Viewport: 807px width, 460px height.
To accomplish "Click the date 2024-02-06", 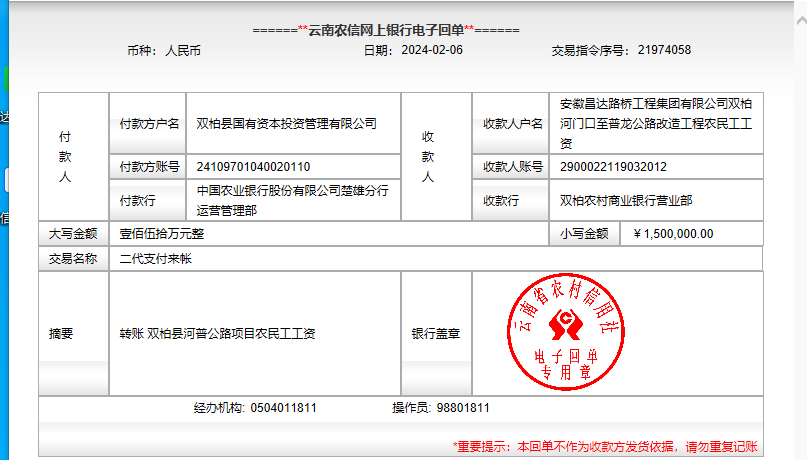I will pos(432,50).
